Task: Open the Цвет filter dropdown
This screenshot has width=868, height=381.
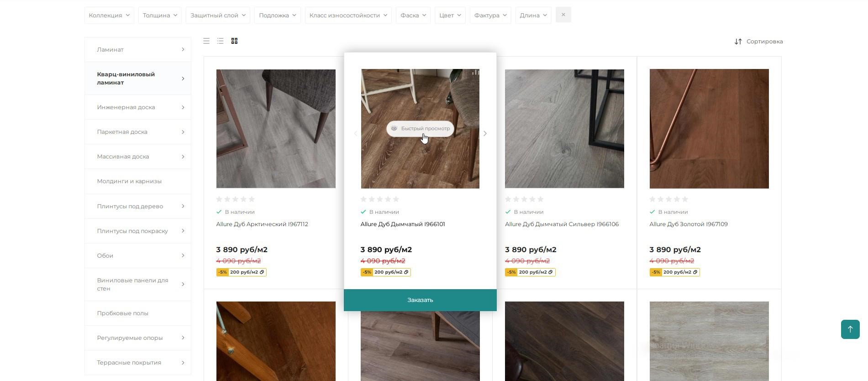Action: pyautogui.click(x=450, y=16)
